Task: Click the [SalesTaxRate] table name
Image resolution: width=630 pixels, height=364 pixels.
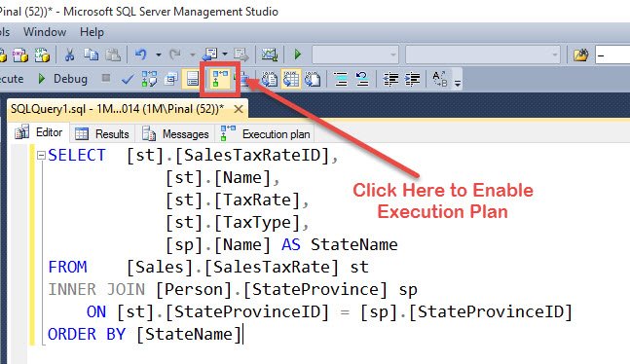Action: pyautogui.click(x=272, y=268)
